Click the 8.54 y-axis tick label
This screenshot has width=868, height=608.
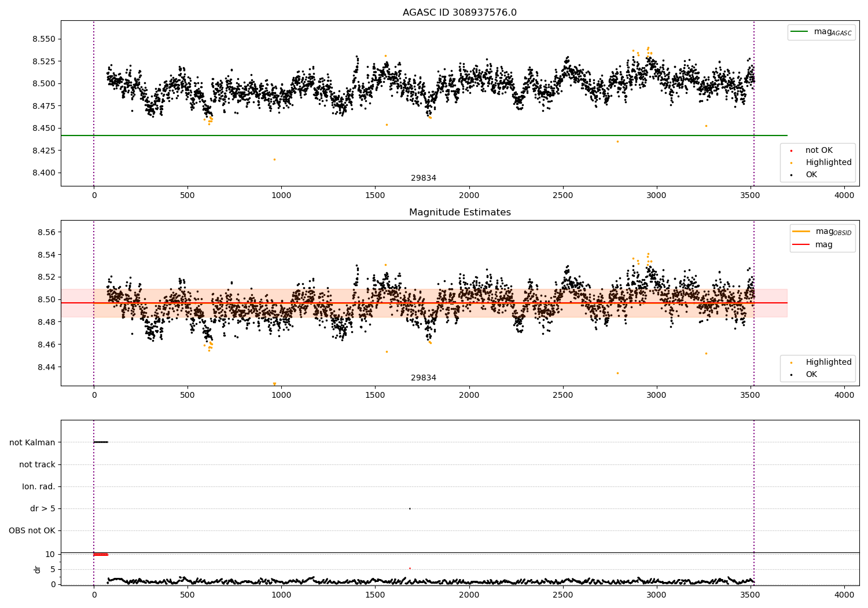pos(46,255)
